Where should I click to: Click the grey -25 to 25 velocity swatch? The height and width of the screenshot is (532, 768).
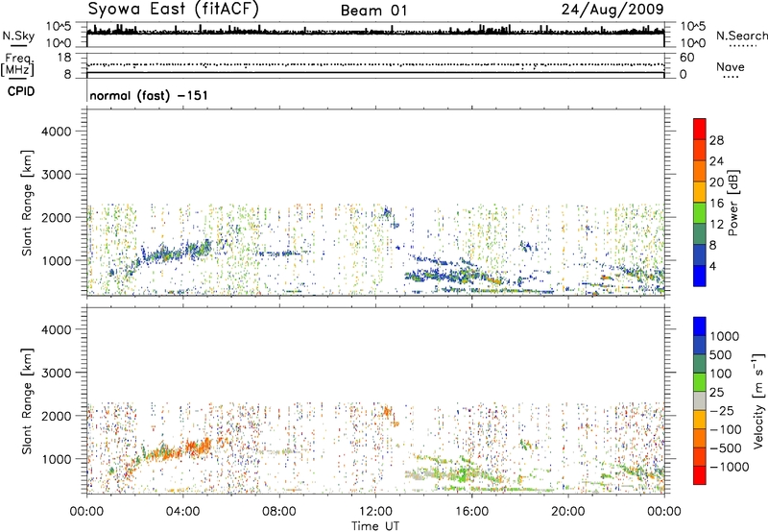700,400
